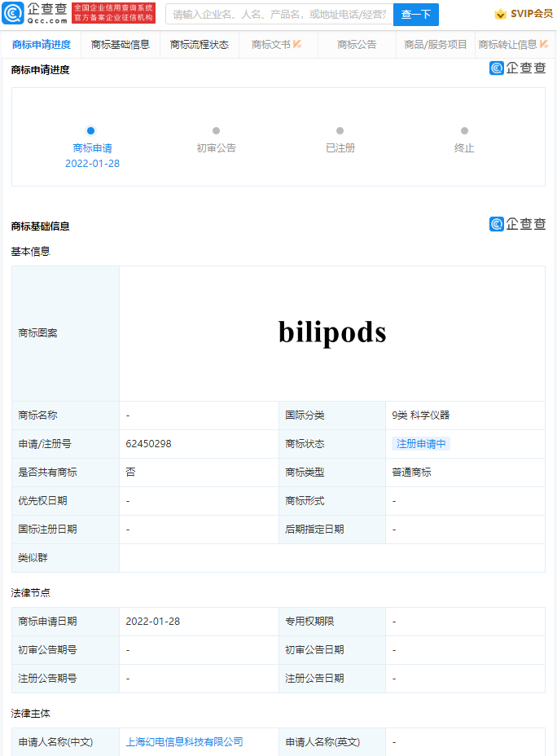
Task: Click the VIP badge on 商标转让信息 tab
Action: pyautogui.click(x=544, y=44)
